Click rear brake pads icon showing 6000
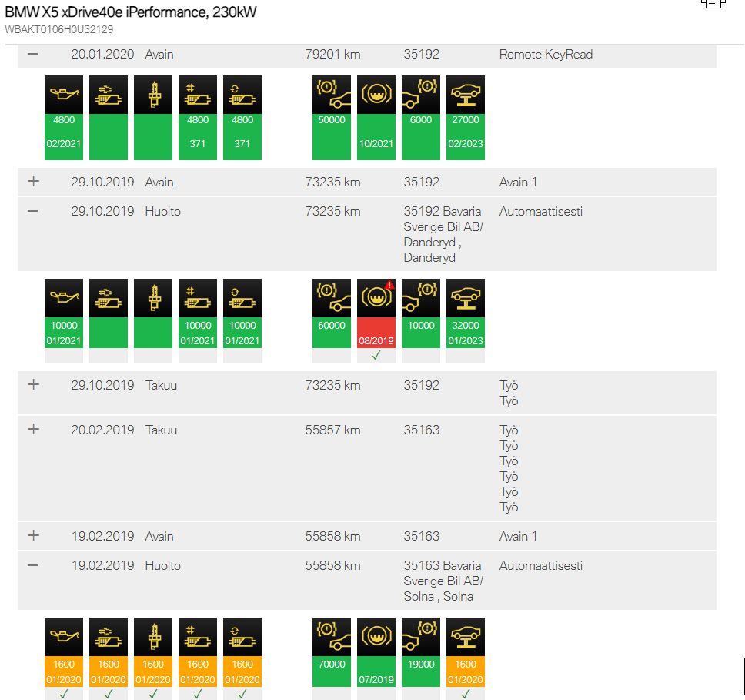This screenshot has height=700, width=745. pyautogui.click(x=421, y=95)
